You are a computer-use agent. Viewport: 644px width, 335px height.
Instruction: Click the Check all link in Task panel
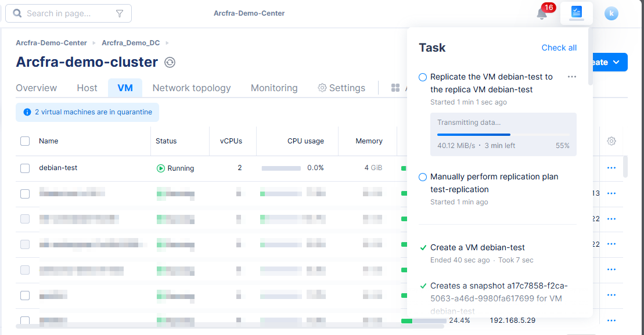(x=559, y=48)
